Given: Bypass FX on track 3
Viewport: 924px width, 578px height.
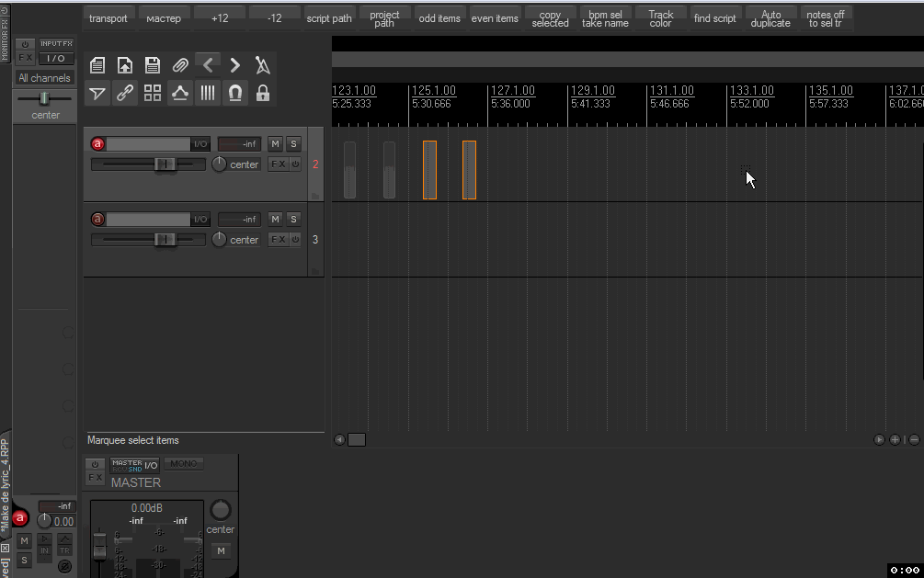Looking at the screenshot, I should point(296,239).
